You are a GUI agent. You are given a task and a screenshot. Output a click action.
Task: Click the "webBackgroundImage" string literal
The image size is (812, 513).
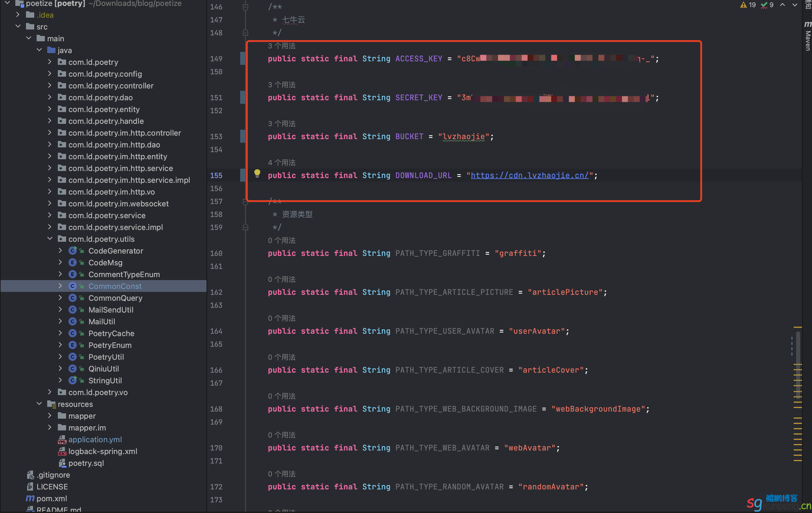point(598,409)
